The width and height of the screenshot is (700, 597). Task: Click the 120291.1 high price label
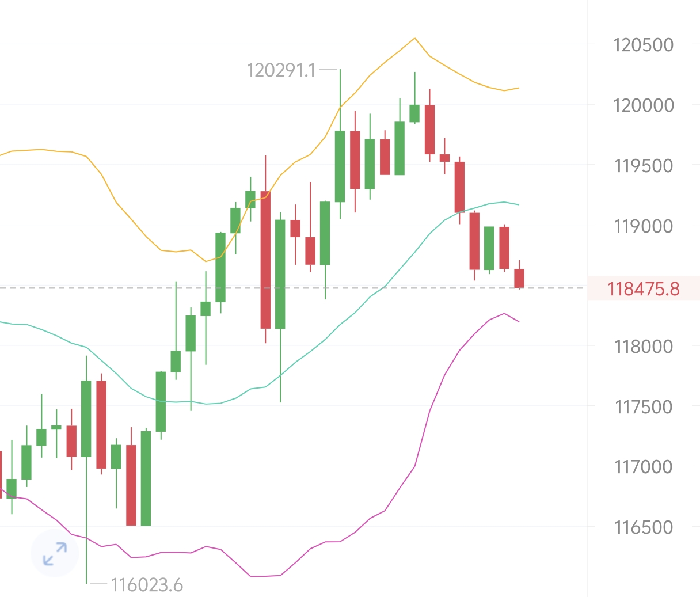pyautogui.click(x=281, y=70)
